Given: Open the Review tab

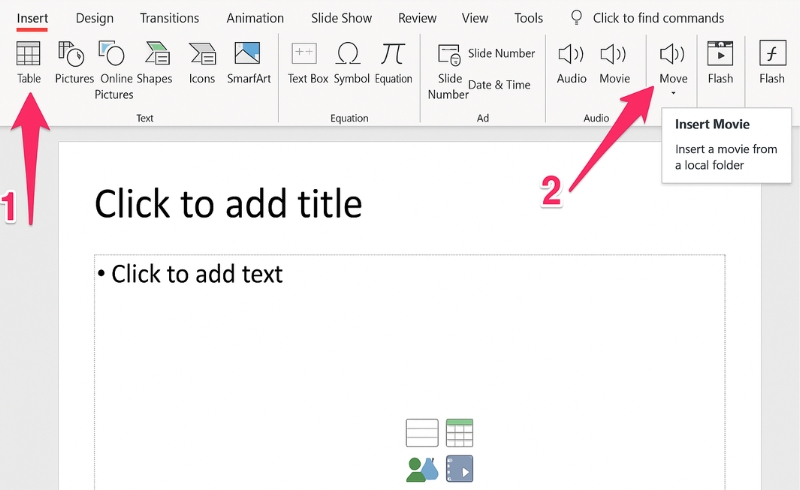Looking at the screenshot, I should coord(417,18).
